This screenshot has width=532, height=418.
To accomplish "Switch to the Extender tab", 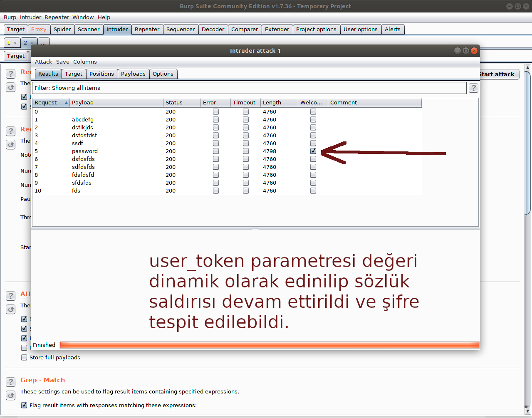I will tap(277, 29).
